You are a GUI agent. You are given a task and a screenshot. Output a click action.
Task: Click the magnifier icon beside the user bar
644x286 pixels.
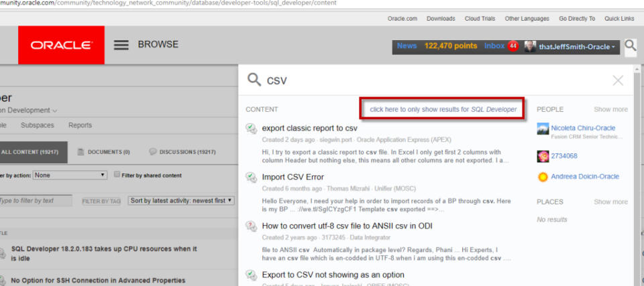pyautogui.click(x=630, y=48)
